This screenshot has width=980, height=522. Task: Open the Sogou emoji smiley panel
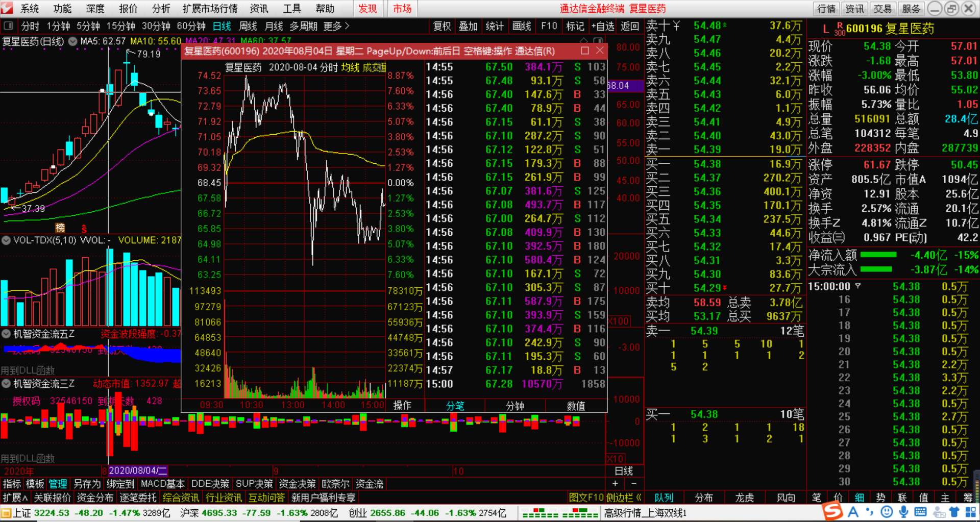coord(887,512)
